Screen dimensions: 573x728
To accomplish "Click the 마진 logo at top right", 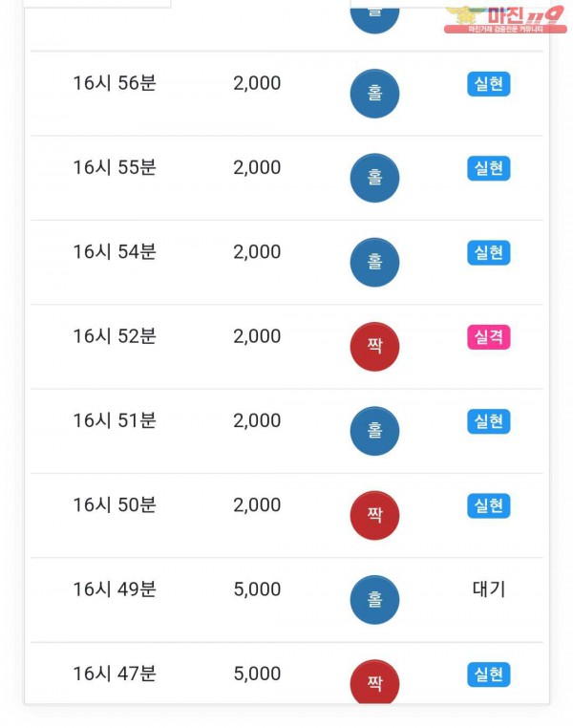I will coord(505,18).
